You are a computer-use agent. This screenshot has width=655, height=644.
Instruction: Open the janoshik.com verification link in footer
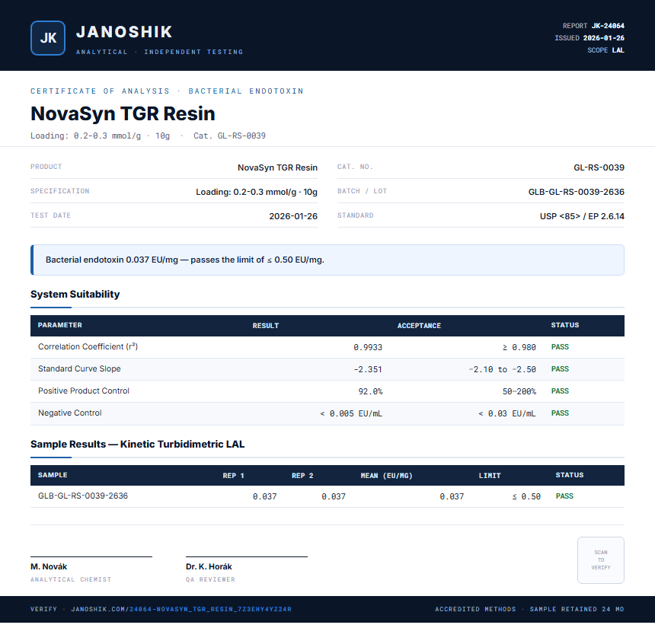coord(181,609)
